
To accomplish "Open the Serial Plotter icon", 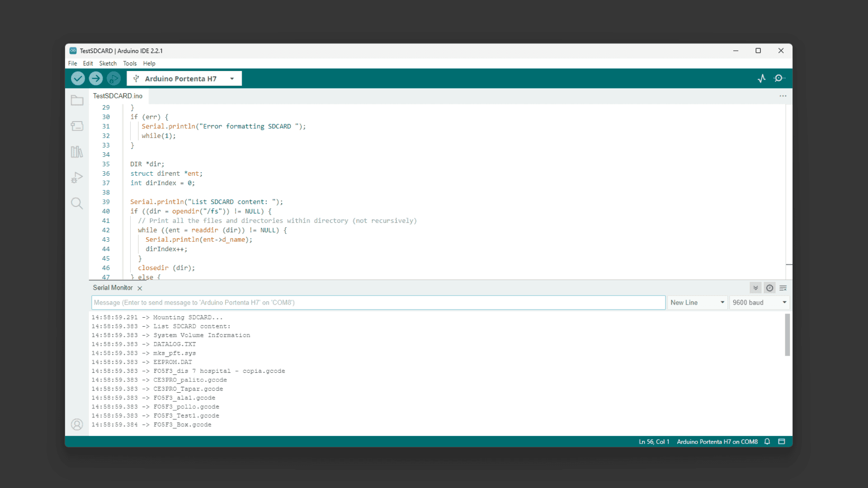I will click(x=762, y=79).
